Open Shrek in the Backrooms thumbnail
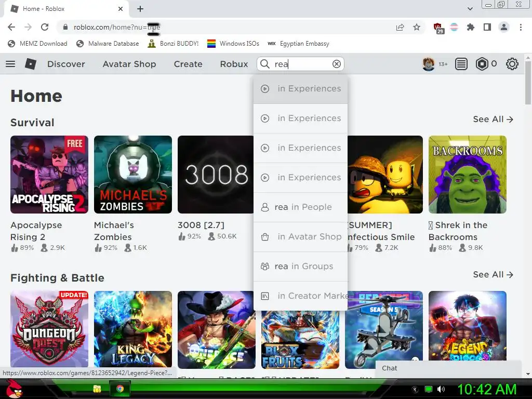 pos(468,175)
